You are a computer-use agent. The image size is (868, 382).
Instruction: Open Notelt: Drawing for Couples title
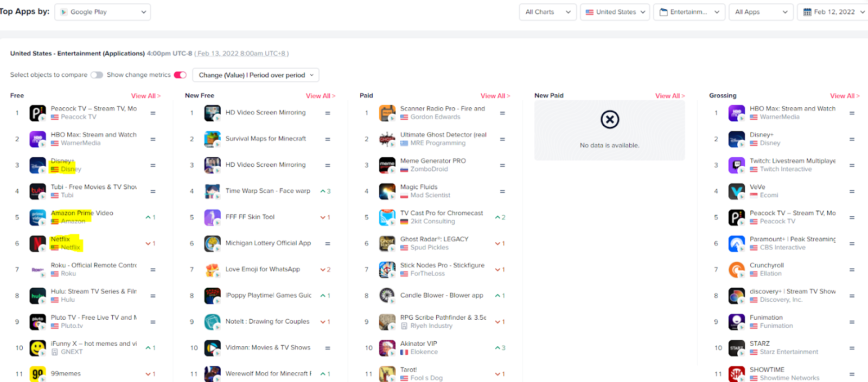[267, 321]
